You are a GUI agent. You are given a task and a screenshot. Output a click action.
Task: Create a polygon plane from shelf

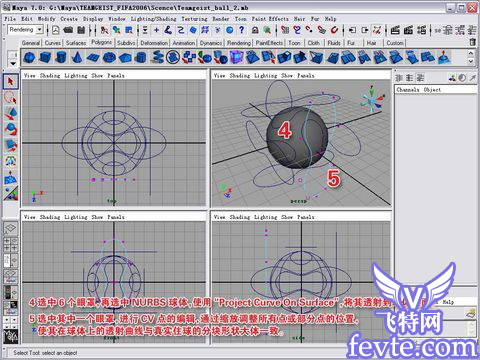click(x=93, y=57)
